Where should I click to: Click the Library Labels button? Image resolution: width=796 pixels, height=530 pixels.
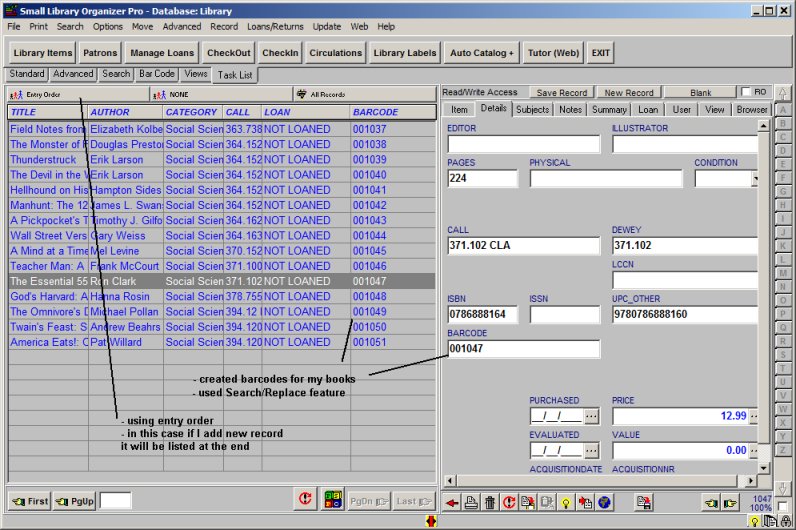click(405, 53)
